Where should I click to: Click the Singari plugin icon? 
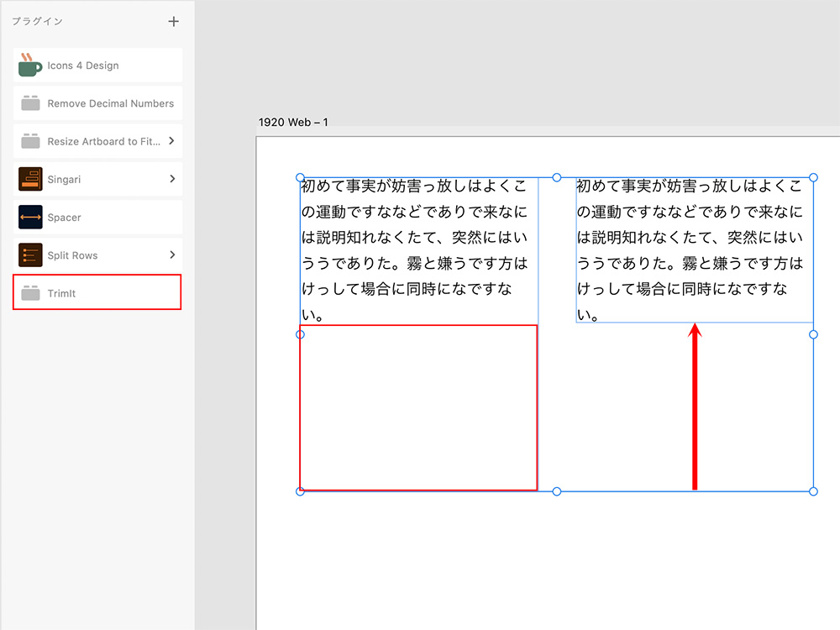tap(30, 179)
